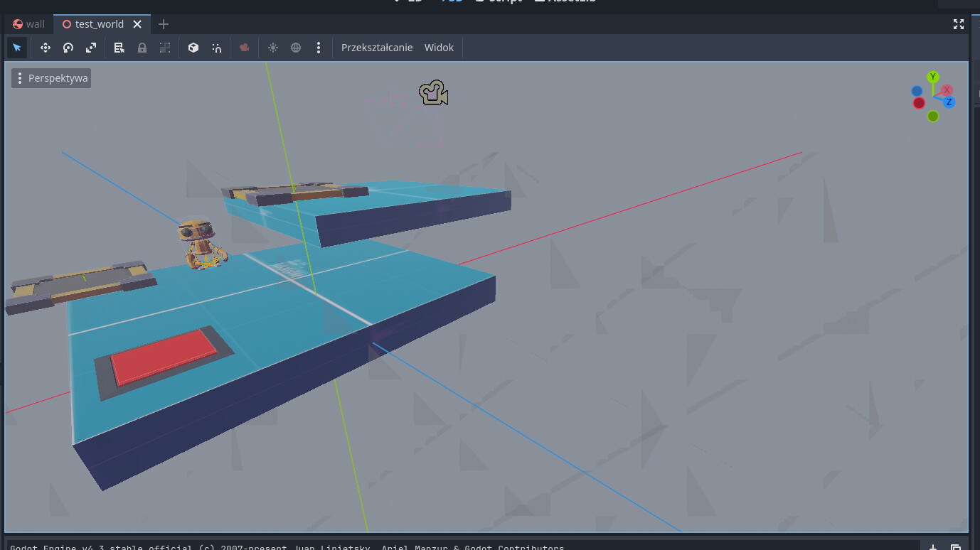Activate the Select mode arrow tool
This screenshot has height=550, width=980.
click(x=17, y=48)
